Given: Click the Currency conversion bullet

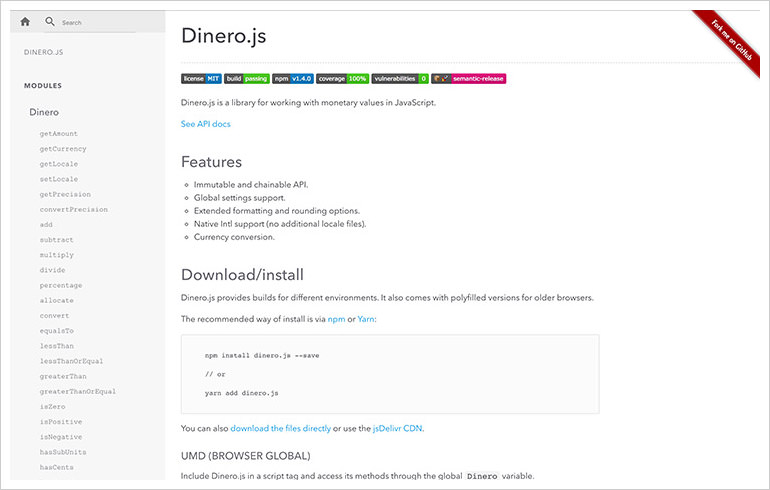Looking at the screenshot, I should (234, 237).
